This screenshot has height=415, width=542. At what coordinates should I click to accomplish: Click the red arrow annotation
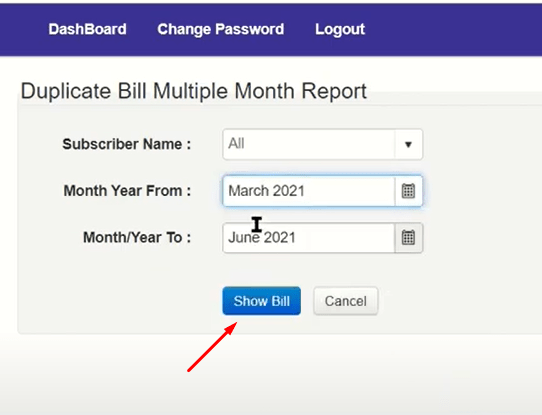pos(212,347)
